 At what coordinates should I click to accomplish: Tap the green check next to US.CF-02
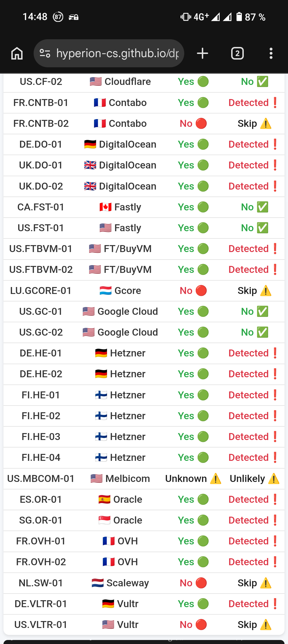(x=262, y=82)
